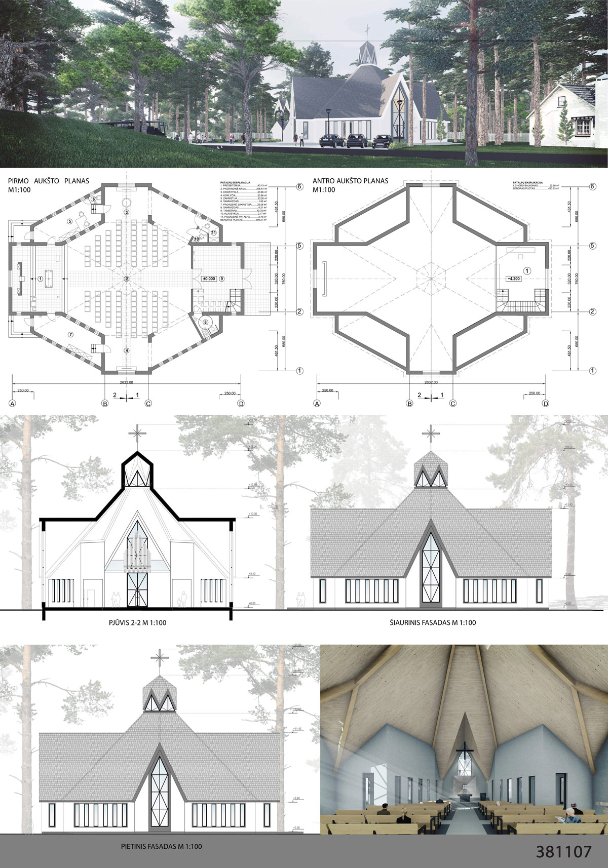Click axis marker A below the first floor plan

coord(11,404)
